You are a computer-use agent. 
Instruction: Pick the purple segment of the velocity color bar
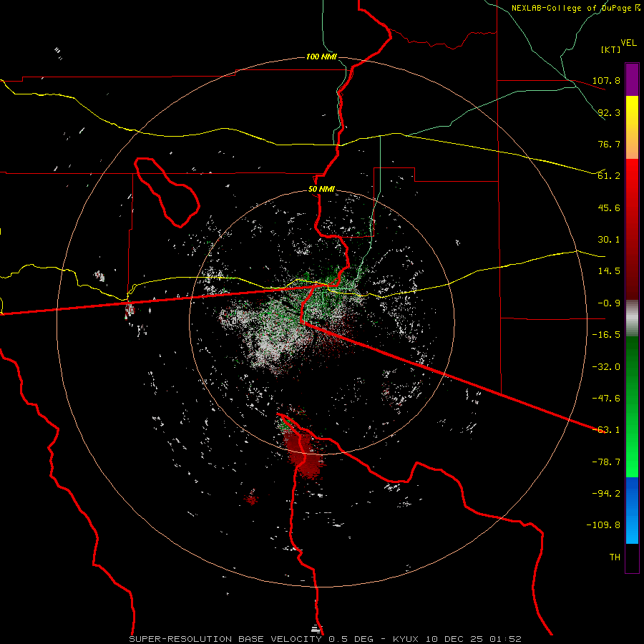[632, 79]
